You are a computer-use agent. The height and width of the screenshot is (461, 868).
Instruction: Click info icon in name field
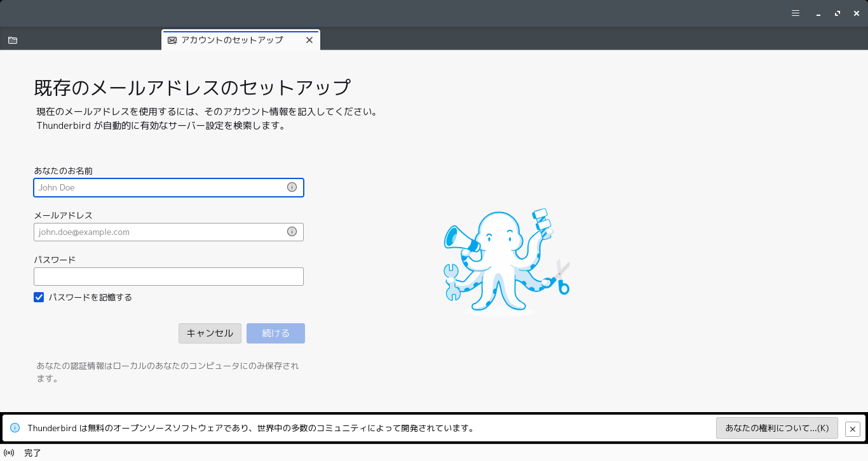[x=292, y=187]
